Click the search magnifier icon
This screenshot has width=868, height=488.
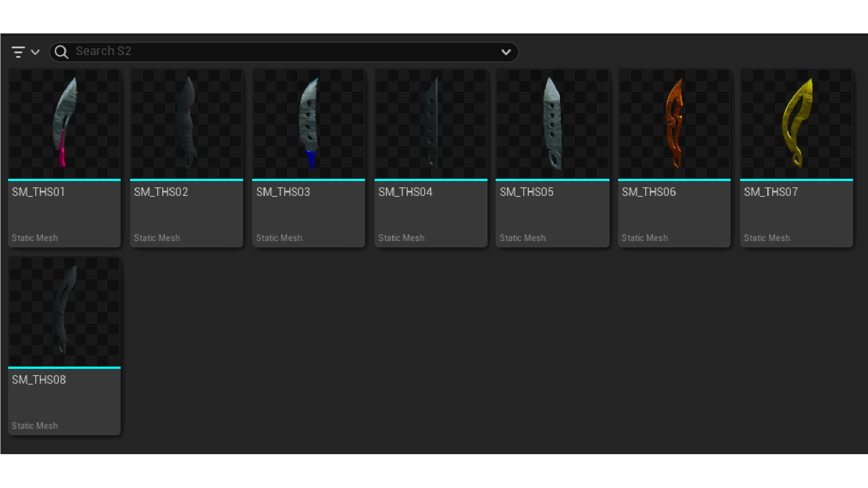pyautogui.click(x=61, y=52)
